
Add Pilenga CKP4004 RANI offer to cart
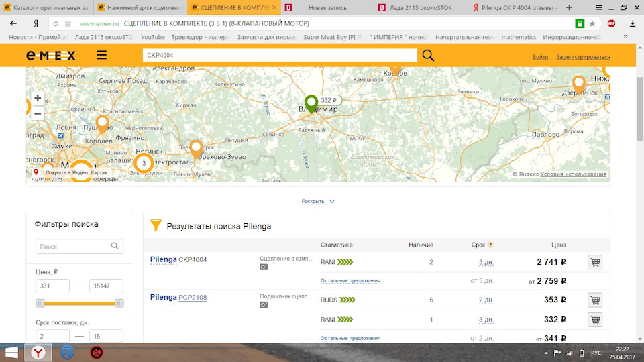click(x=595, y=262)
